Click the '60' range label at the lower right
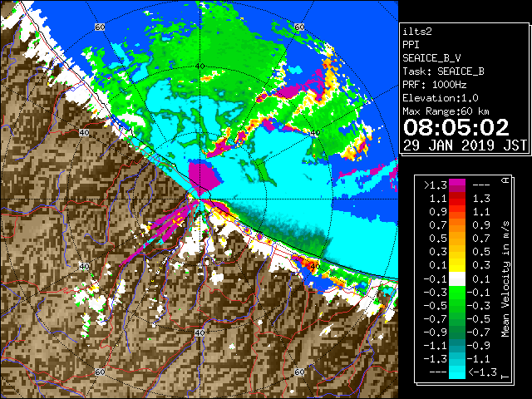Screen dimensions: 532x399 (299, 372)
